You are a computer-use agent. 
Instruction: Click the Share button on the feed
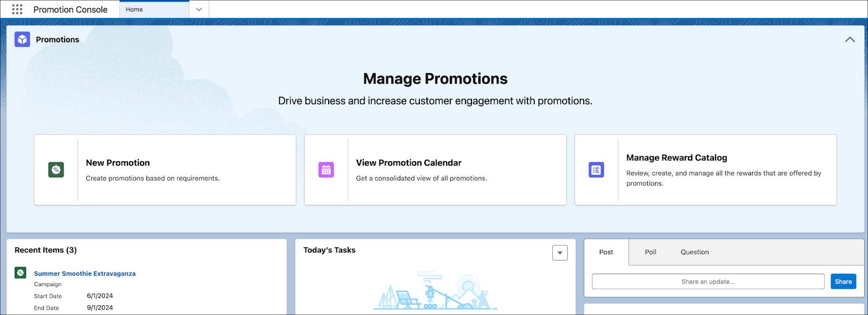coord(843,281)
